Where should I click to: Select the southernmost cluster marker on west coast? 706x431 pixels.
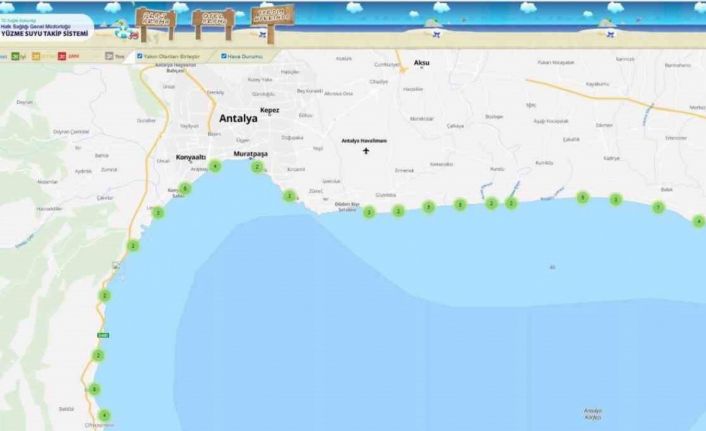[104, 415]
